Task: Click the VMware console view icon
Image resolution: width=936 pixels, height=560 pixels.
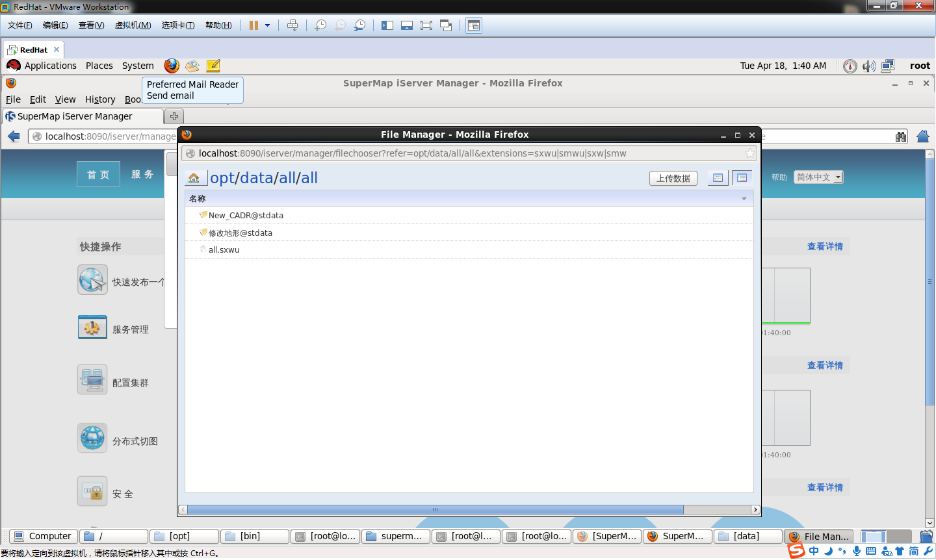Action: [474, 25]
